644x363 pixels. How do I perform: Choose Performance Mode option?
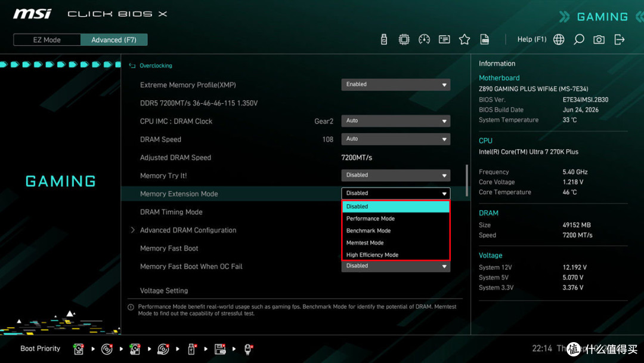click(396, 219)
